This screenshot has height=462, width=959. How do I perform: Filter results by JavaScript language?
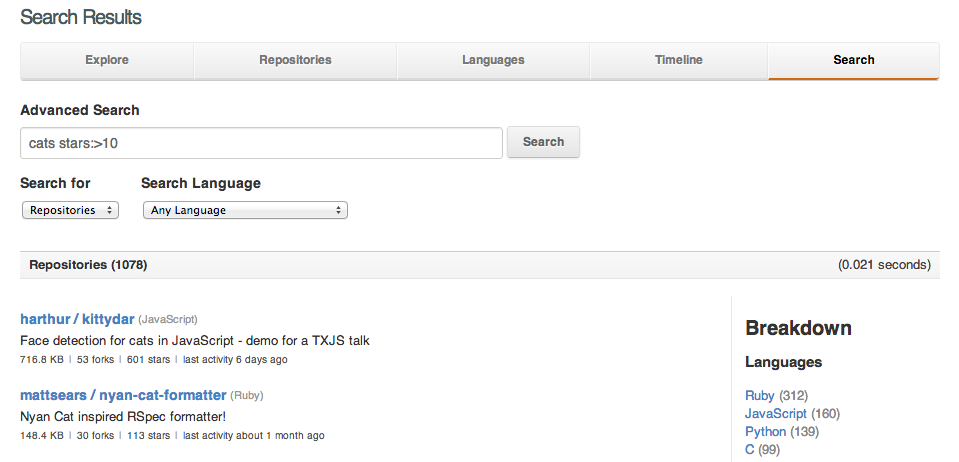pyautogui.click(x=776, y=413)
